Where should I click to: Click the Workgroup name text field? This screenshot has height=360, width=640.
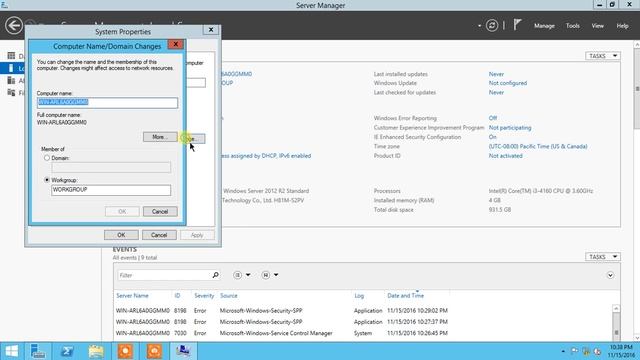111,190
